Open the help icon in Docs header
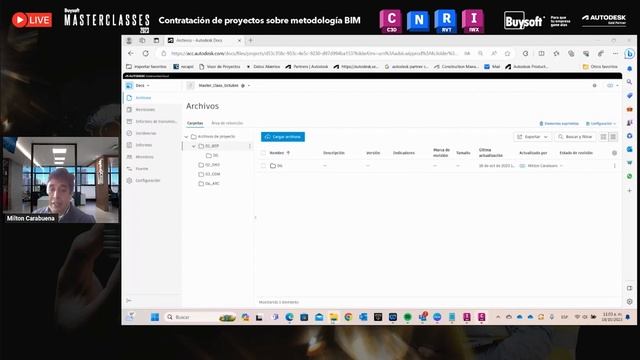The image size is (640, 360). 594,86
